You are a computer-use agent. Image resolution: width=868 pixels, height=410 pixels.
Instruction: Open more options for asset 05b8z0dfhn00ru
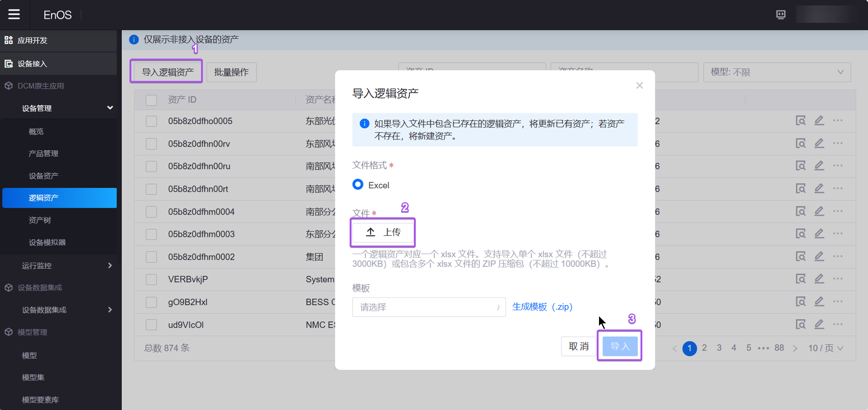838,166
